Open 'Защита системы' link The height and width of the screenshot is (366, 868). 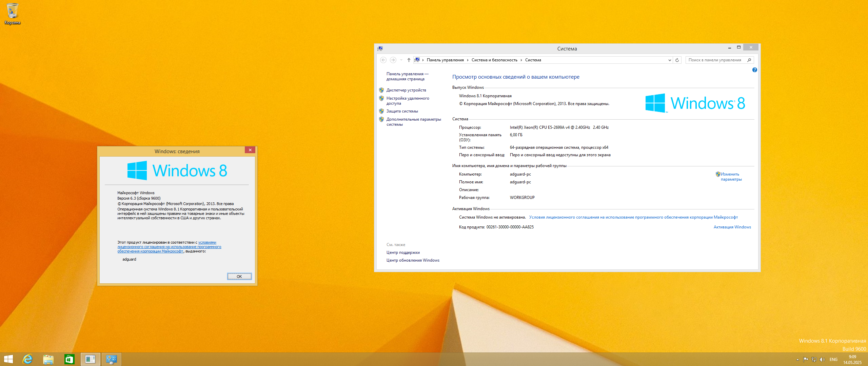(x=402, y=111)
